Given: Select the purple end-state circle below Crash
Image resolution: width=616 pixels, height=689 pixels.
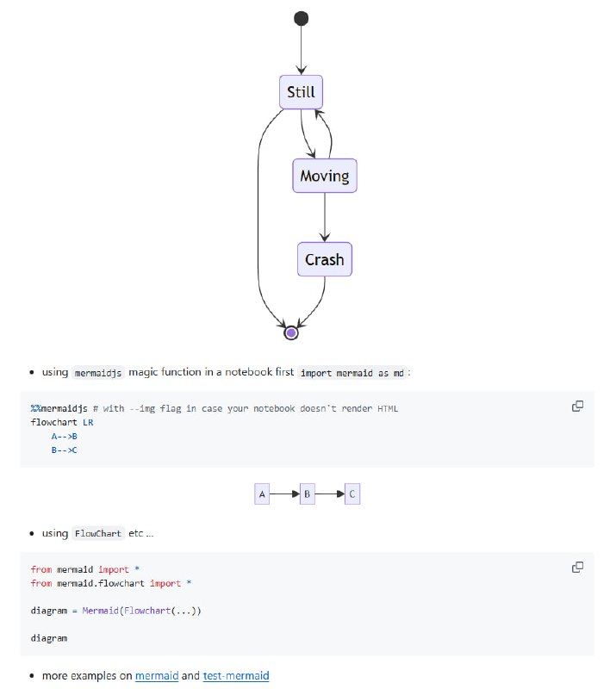Looking at the screenshot, I should [291, 332].
